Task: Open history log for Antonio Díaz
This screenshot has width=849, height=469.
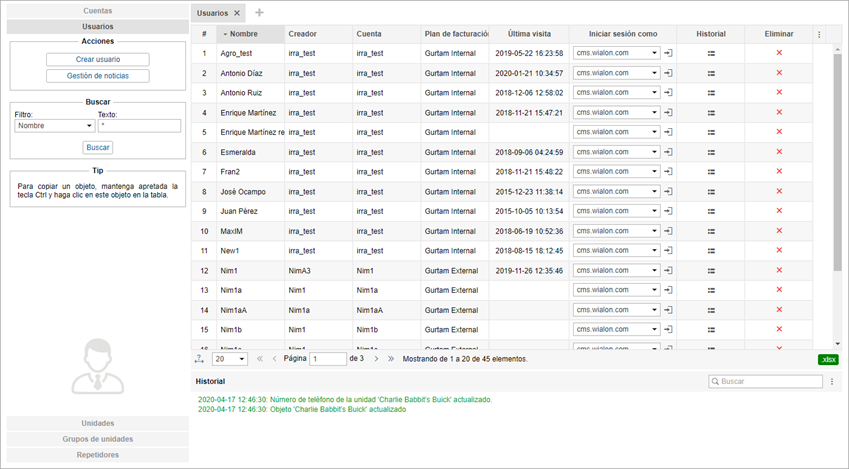Action: click(711, 73)
